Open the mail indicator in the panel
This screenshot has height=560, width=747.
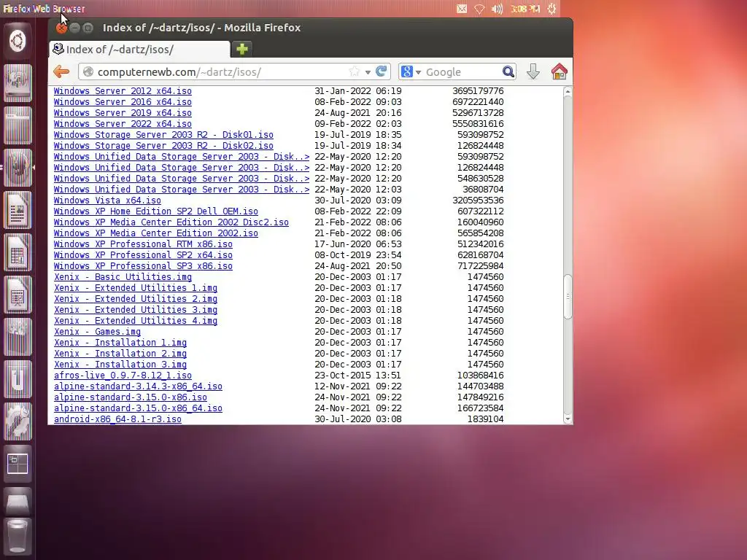(x=462, y=9)
